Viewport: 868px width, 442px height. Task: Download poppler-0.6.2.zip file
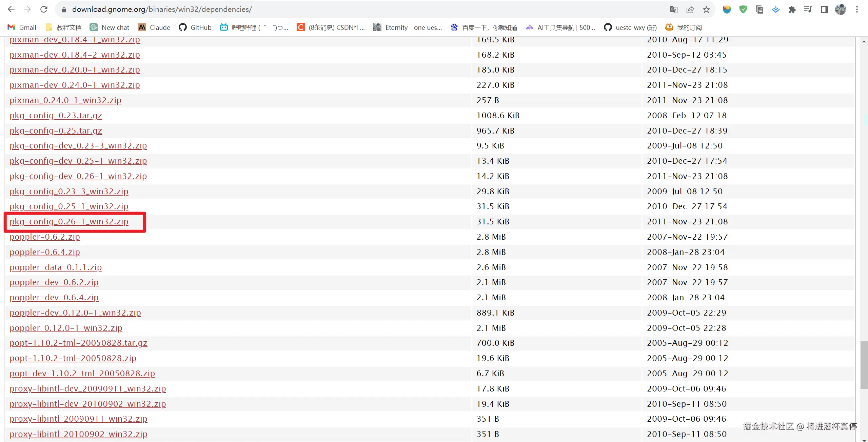(45, 237)
